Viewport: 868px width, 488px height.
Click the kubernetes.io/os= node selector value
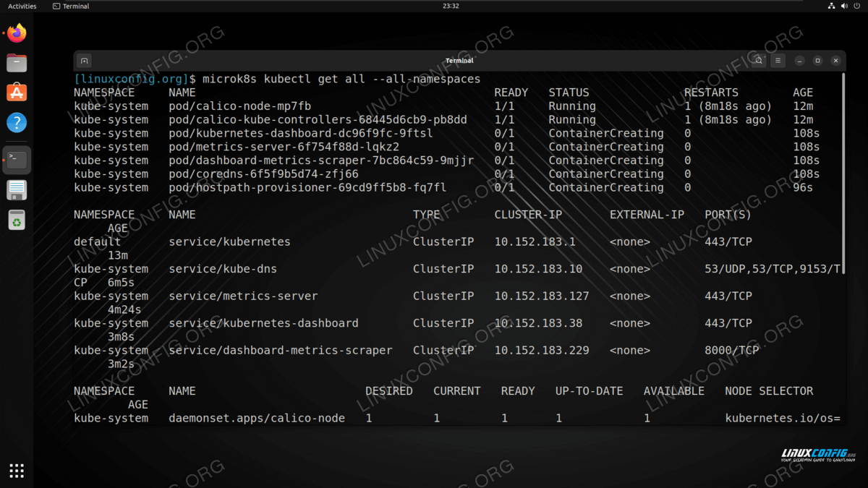(783, 418)
